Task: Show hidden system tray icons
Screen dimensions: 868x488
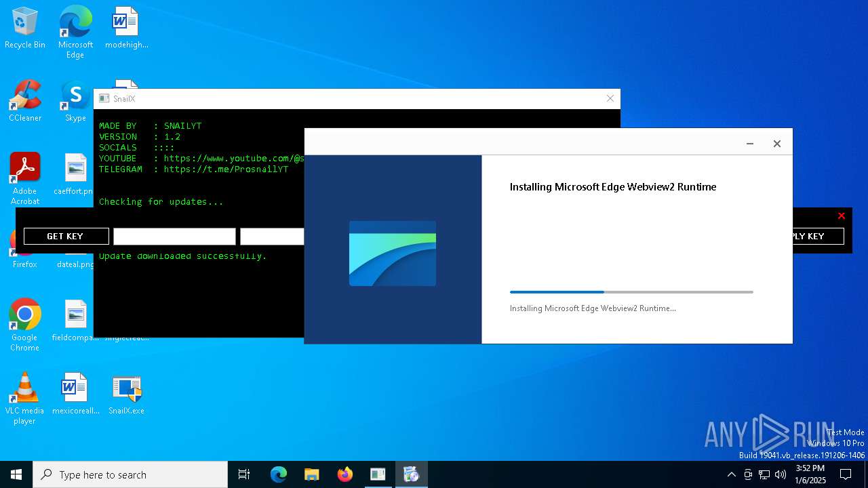Action: [x=731, y=474]
